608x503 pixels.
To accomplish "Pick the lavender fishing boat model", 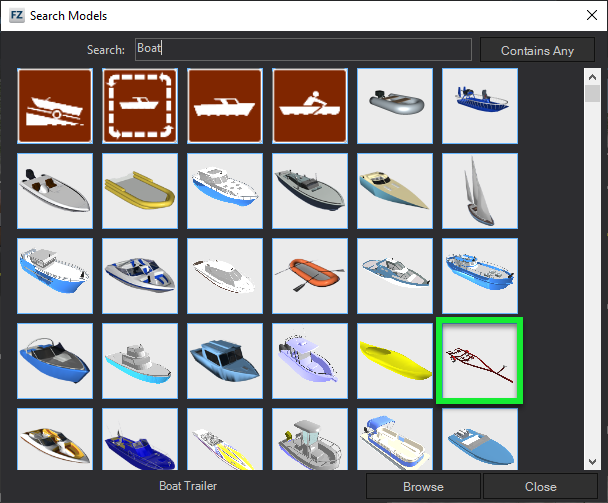I will click(310, 361).
